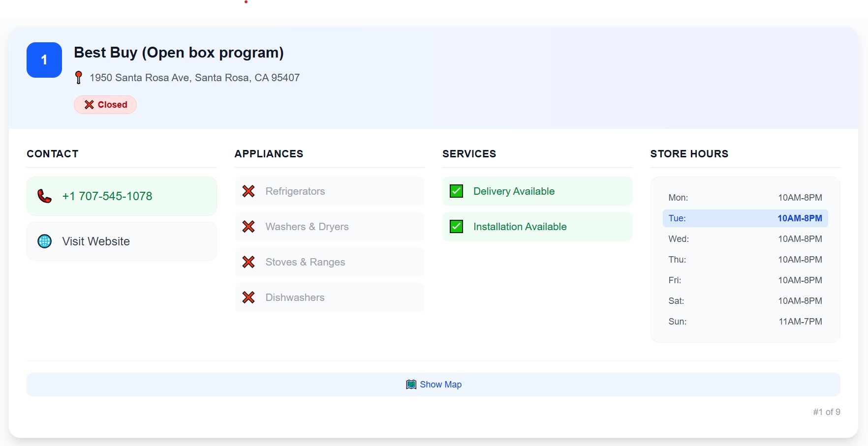The height and width of the screenshot is (446, 868).
Task: Call the phone number +1 707-545-1078
Action: coord(107,196)
